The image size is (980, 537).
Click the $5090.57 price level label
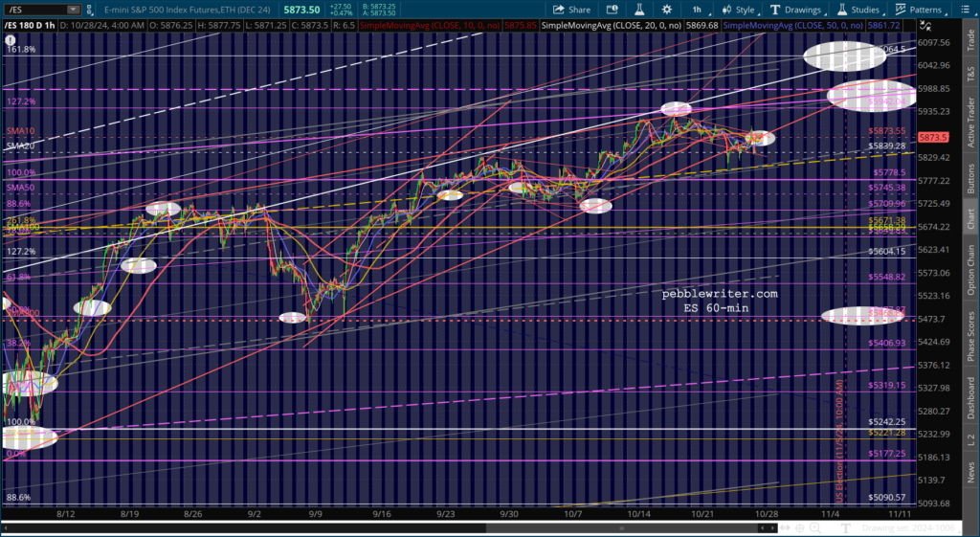tap(887, 497)
